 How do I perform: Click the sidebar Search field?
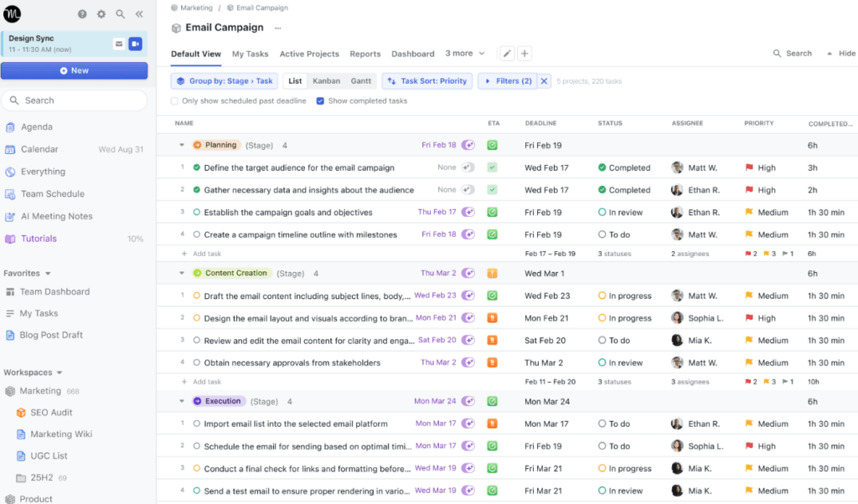74,100
